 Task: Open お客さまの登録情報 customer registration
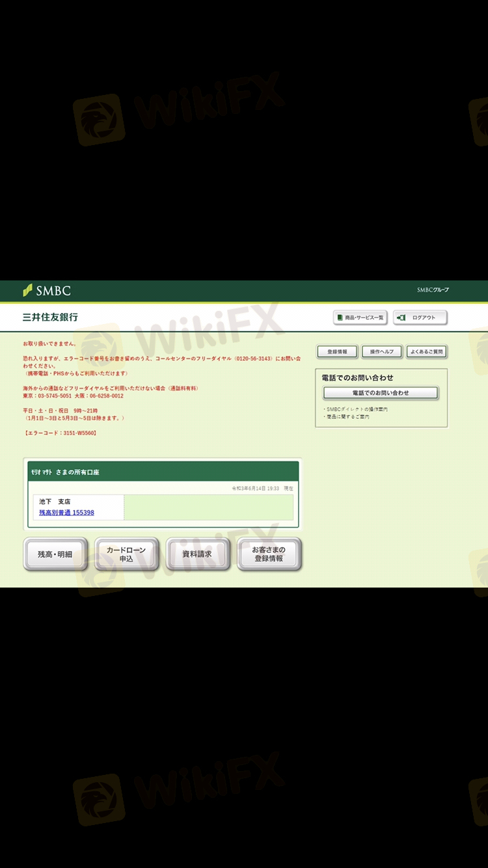269,554
